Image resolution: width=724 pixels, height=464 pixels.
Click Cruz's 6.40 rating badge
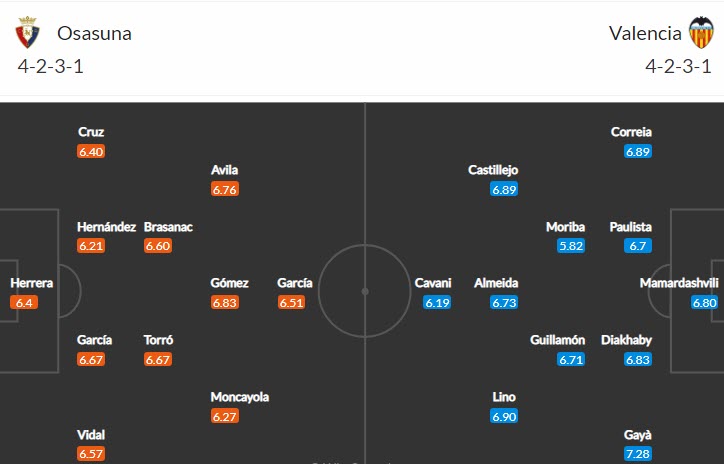(x=91, y=151)
